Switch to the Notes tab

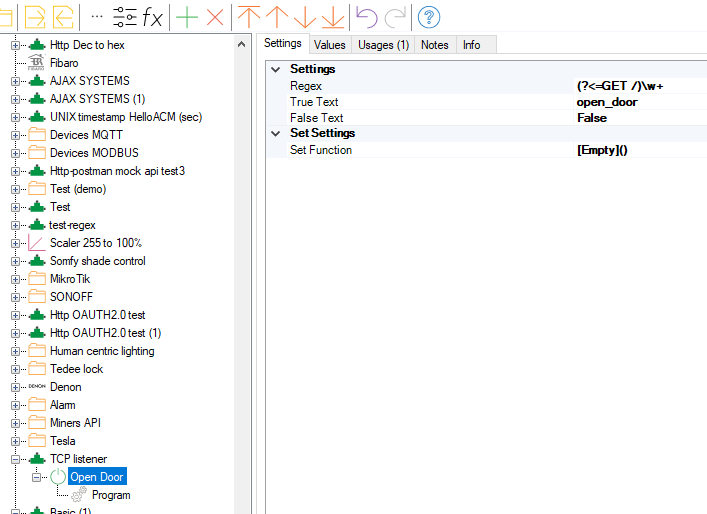434,45
